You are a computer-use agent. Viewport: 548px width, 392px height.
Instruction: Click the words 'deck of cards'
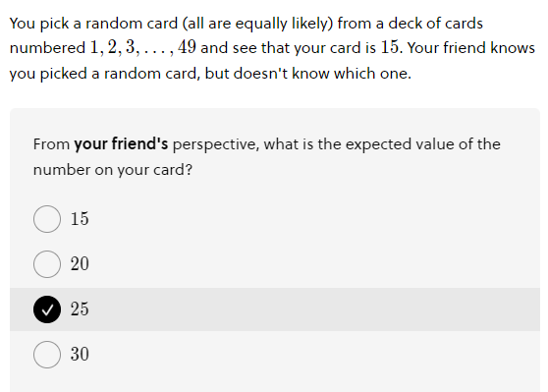coord(435,24)
